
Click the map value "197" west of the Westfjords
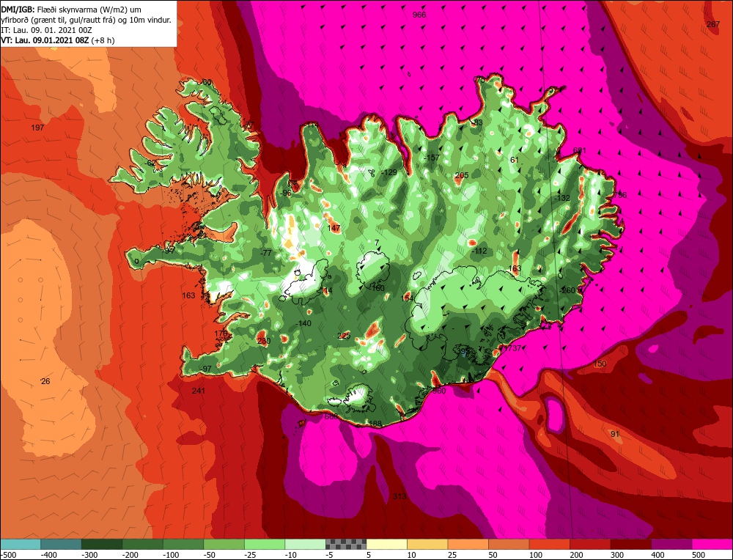(37, 128)
